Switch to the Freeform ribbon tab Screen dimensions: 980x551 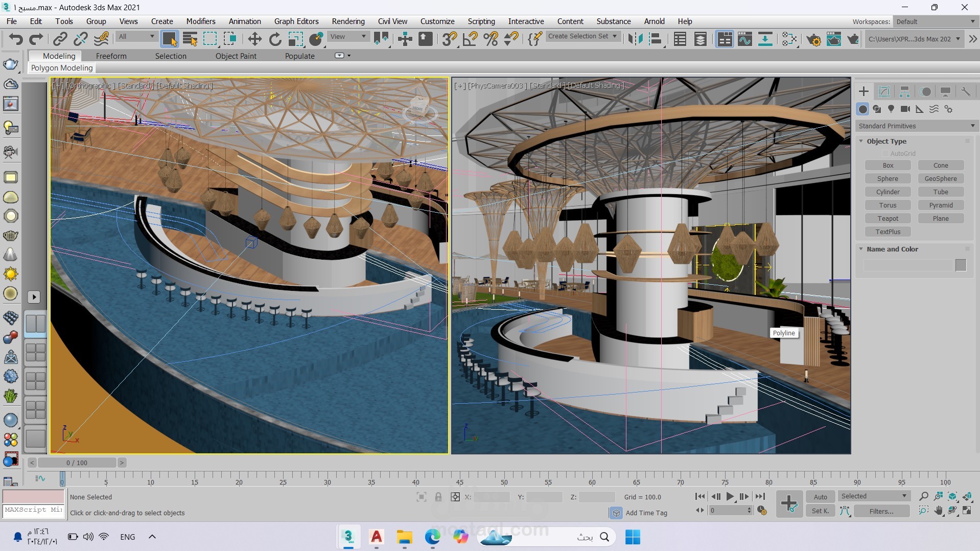111,56
